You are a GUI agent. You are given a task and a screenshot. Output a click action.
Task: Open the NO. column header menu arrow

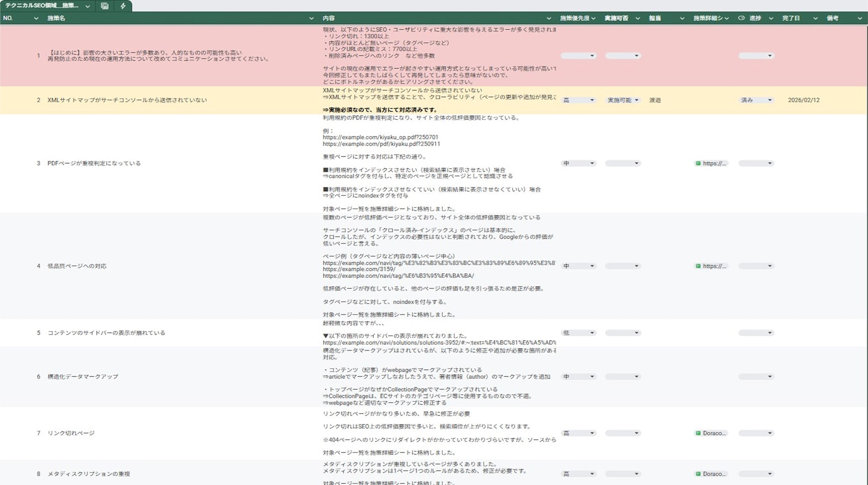point(36,18)
